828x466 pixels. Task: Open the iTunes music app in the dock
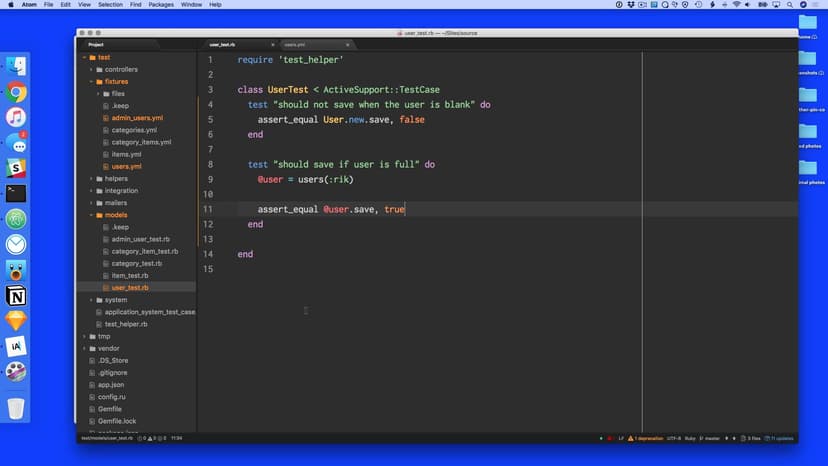tap(16, 118)
